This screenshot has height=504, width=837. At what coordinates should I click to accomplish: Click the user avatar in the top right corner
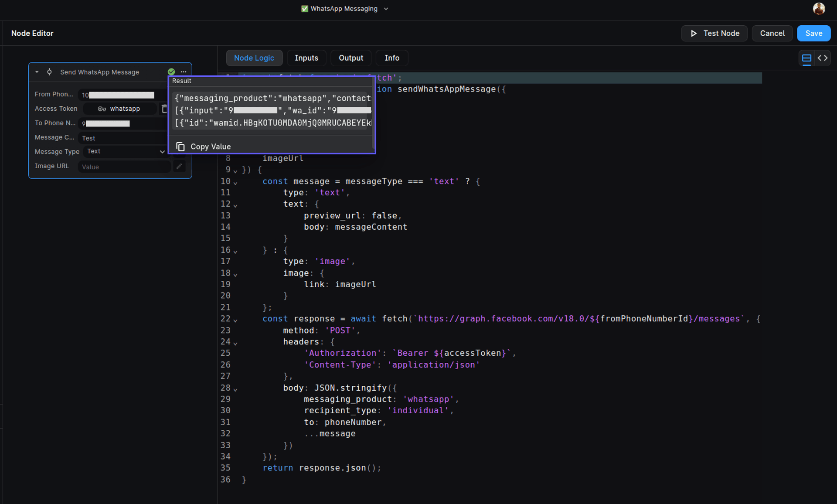coord(819,8)
